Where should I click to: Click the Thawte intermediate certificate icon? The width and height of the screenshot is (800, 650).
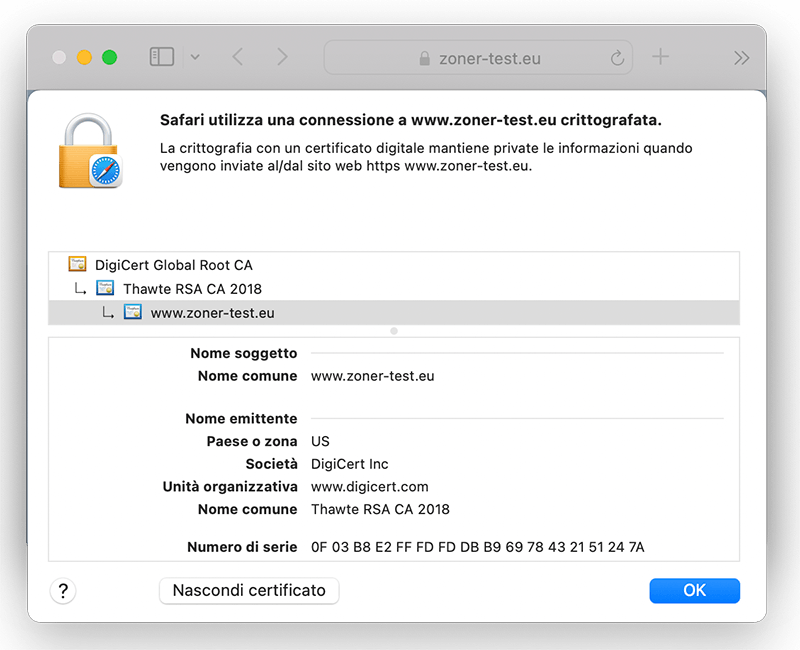click(x=105, y=288)
